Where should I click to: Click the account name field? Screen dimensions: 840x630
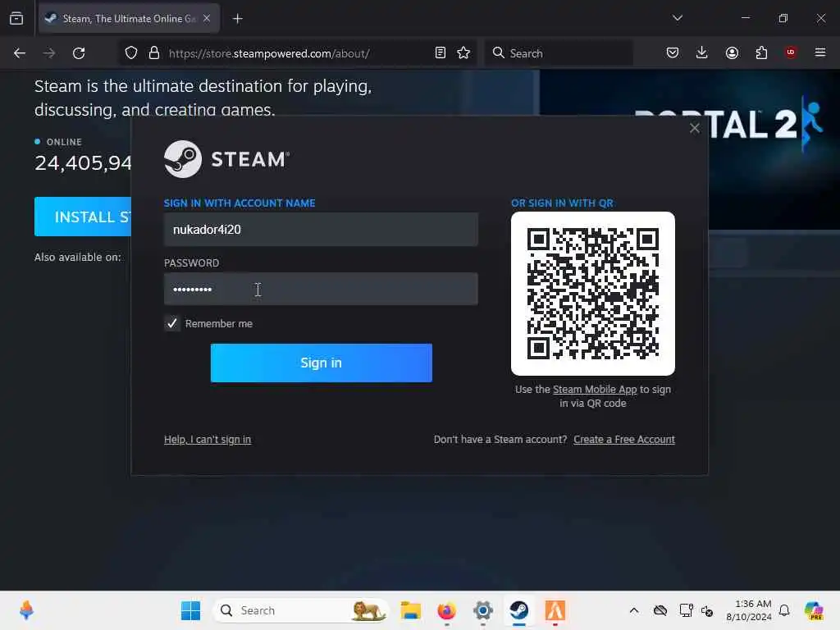(321, 230)
